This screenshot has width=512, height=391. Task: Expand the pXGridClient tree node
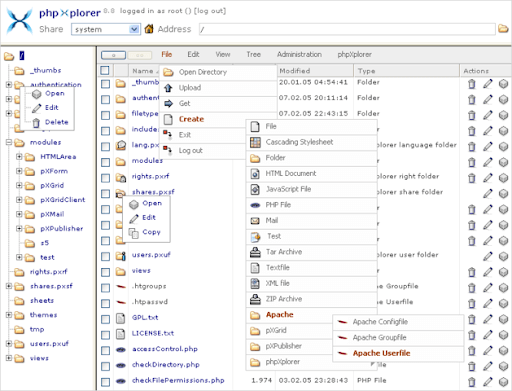tap(19, 200)
